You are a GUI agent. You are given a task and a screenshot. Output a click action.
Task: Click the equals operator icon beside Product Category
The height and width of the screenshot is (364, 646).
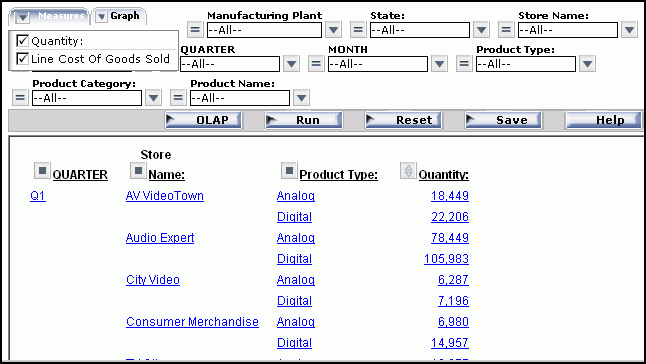20,98
